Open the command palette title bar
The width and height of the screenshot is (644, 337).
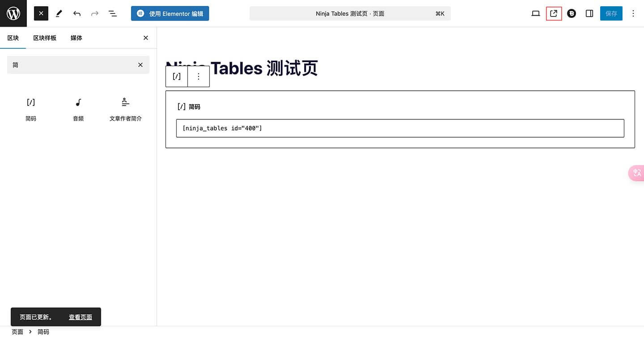click(350, 13)
